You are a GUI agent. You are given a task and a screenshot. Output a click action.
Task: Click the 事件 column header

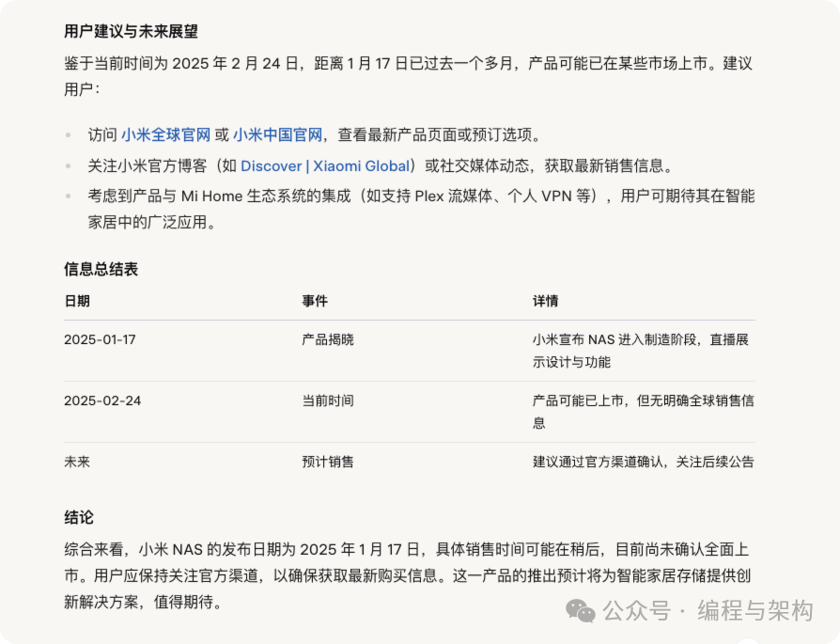(x=315, y=301)
